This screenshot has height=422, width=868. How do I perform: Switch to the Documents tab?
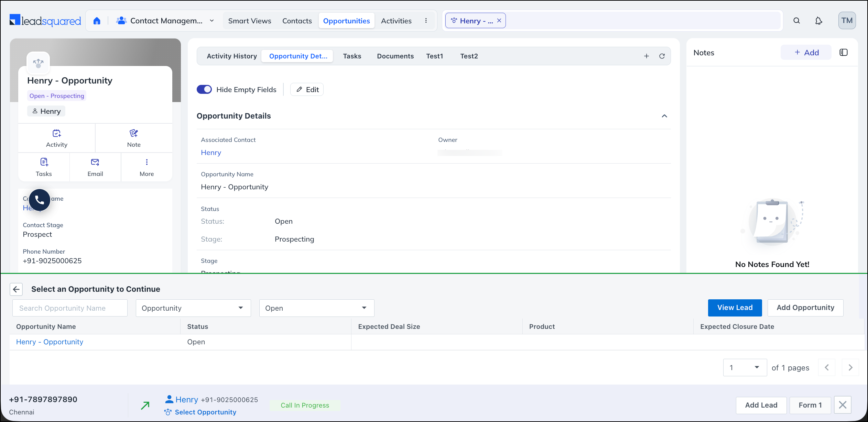395,56
